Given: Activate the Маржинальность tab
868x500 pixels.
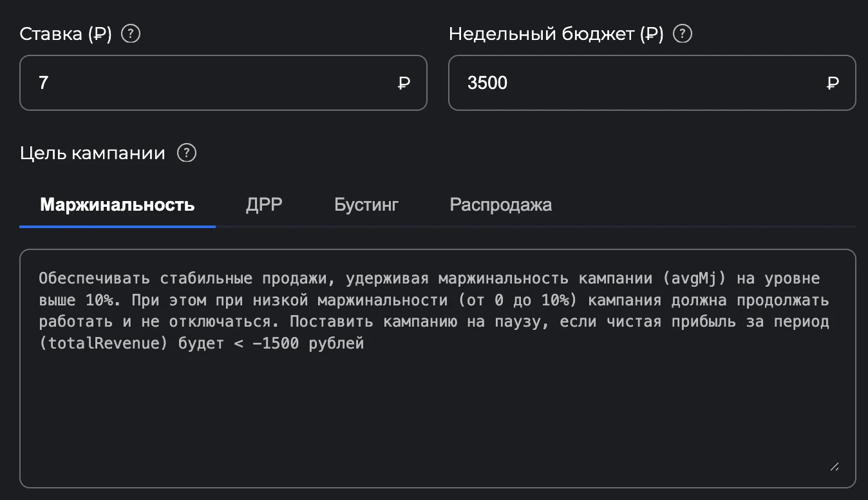Looking at the screenshot, I should tap(117, 204).
